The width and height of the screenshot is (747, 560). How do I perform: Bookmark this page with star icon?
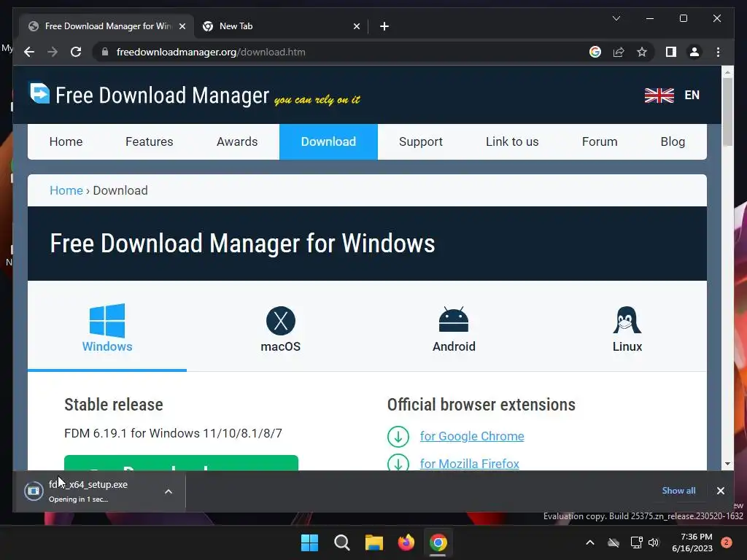pyautogui.click(x=642, y=52)
